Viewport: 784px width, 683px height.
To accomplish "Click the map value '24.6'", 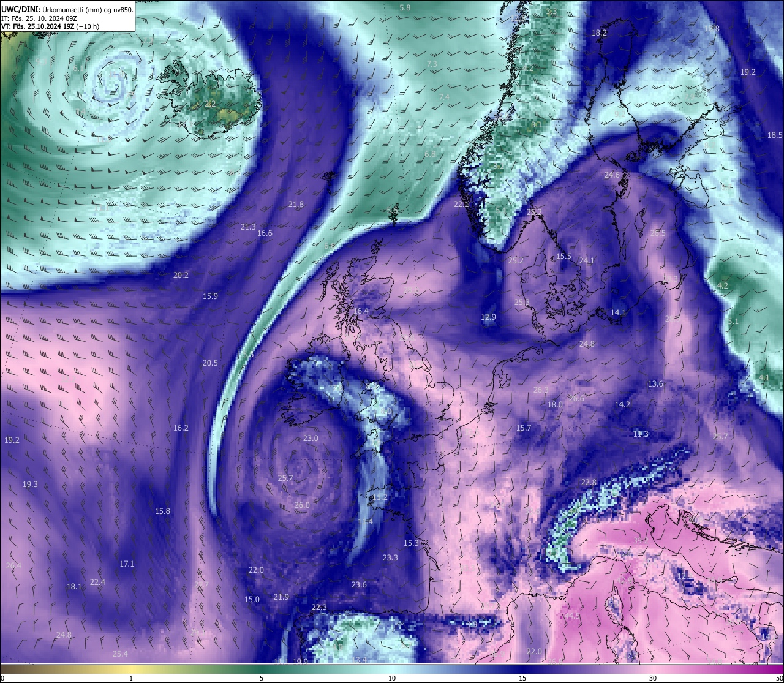I will 612,175.
